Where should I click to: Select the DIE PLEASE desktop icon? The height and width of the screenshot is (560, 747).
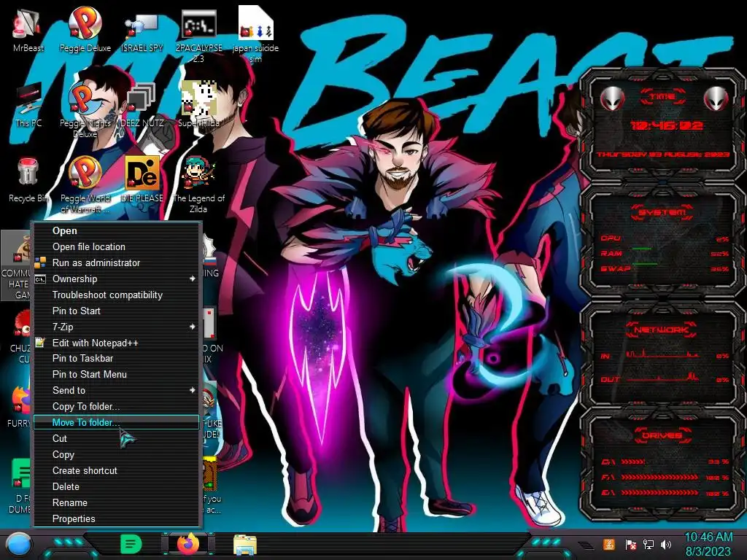(142, 180)
